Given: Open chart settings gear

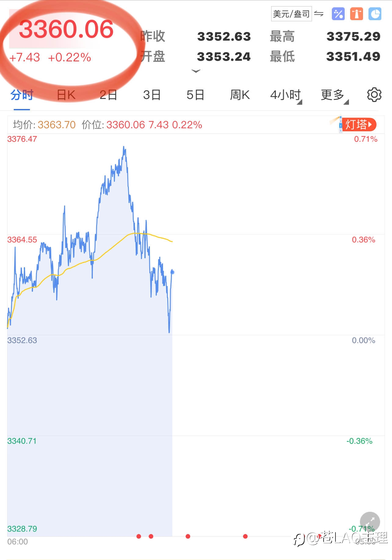Looking at the screenshot, I should pos(374,95).
